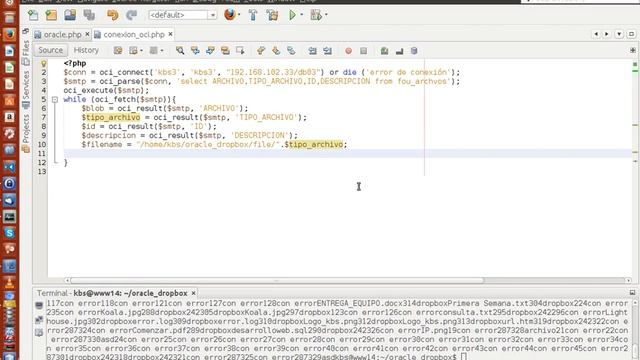Start macro recording with red button
Image resolution: width=640 pixels, height=360 pixels.
point(348,51)
